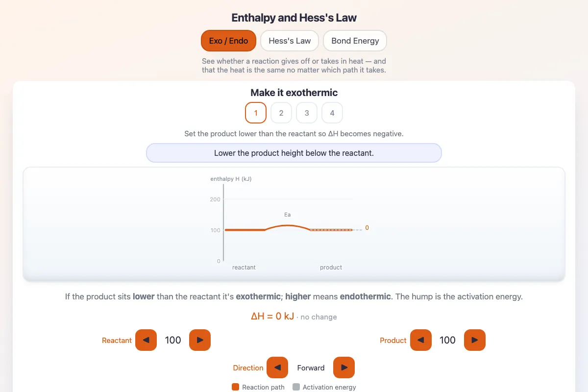The width and height of the screenshot is (588, 392).
Task: Switch to the Bond Energy tab
Action: (x=355, y=41)
